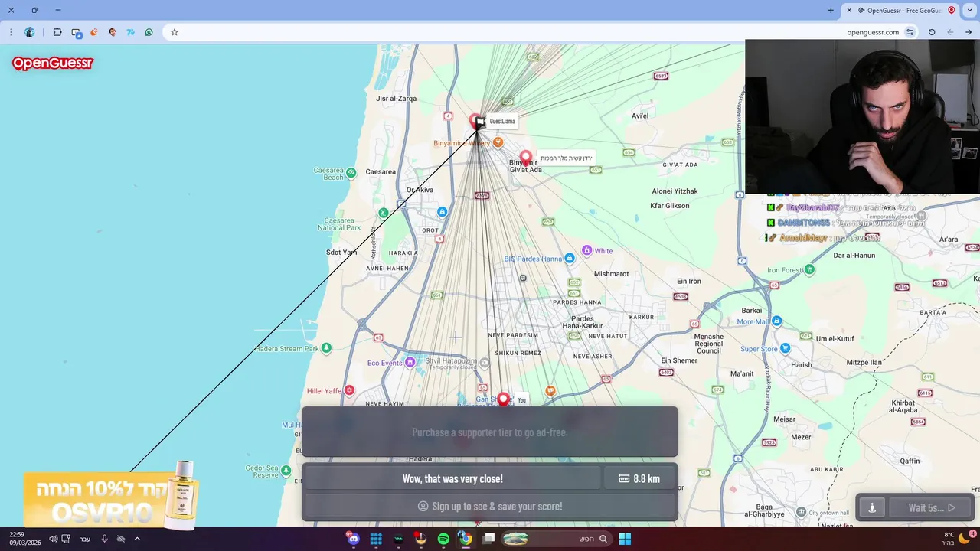Click the Hadera Stream Park marker
This screenshot has height=551, width=980.
point(327,348)
